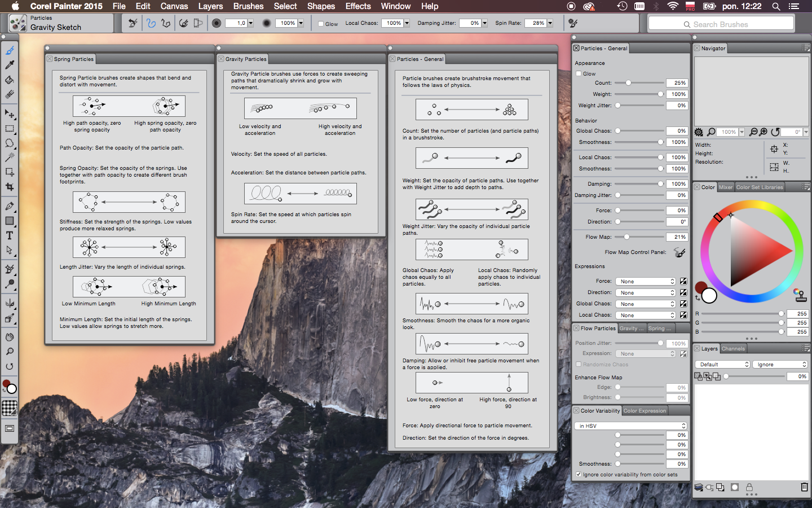Open the 'in HSV' color variability dropdown
Image resolution: width=812 pixels, height=508 pixels.
click(x=630, y=426)
